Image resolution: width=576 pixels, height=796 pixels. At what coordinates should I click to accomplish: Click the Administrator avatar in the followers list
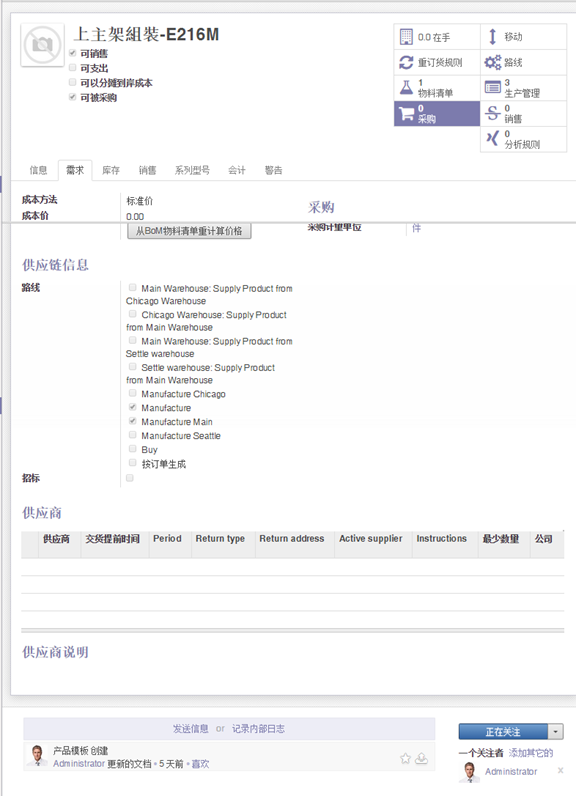(469, 772)
